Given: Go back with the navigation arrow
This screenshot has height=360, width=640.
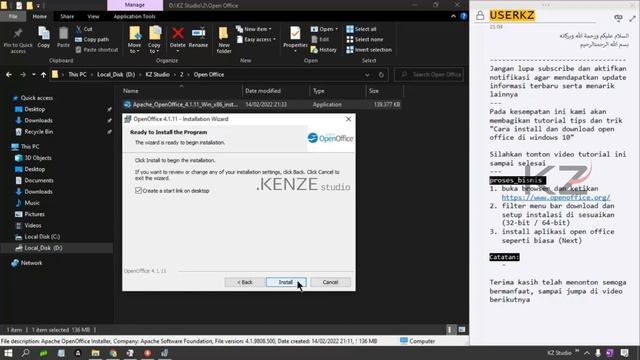Looking at the screenshot, I should 9,75.
